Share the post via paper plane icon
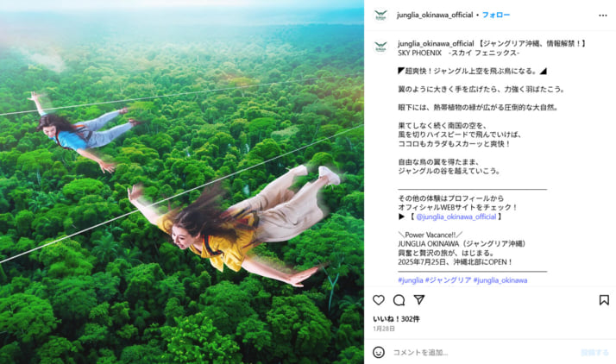616x364 pixels. [x=419, y=300]
